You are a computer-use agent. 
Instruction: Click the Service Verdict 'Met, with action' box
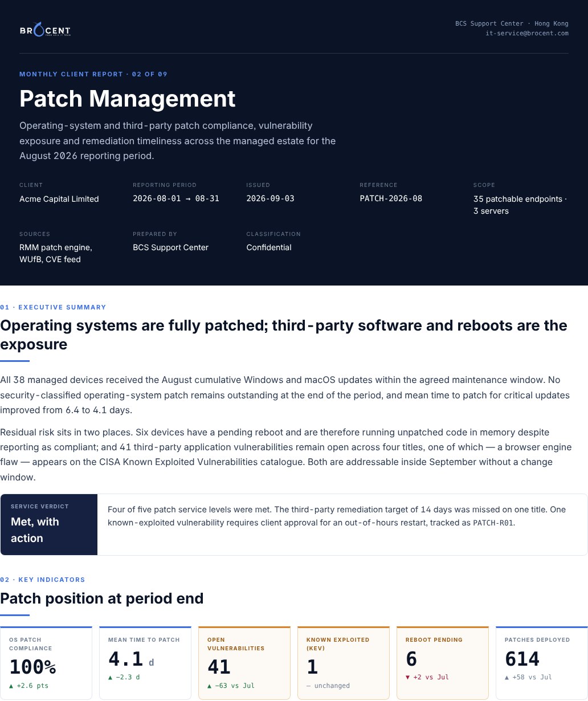pyautogui.click(x=49, y=525)
